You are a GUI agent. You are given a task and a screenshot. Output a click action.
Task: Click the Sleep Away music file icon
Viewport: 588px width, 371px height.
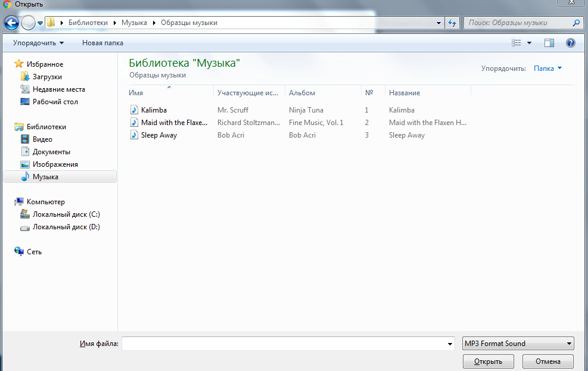click(x=134, y=135)
